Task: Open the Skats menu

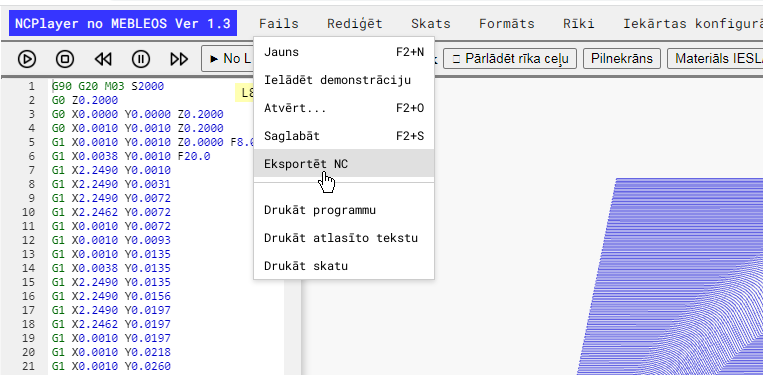Action: [431, 23]
